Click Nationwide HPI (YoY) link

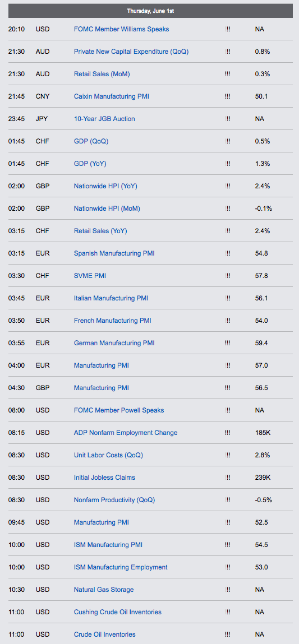(105, 186)
